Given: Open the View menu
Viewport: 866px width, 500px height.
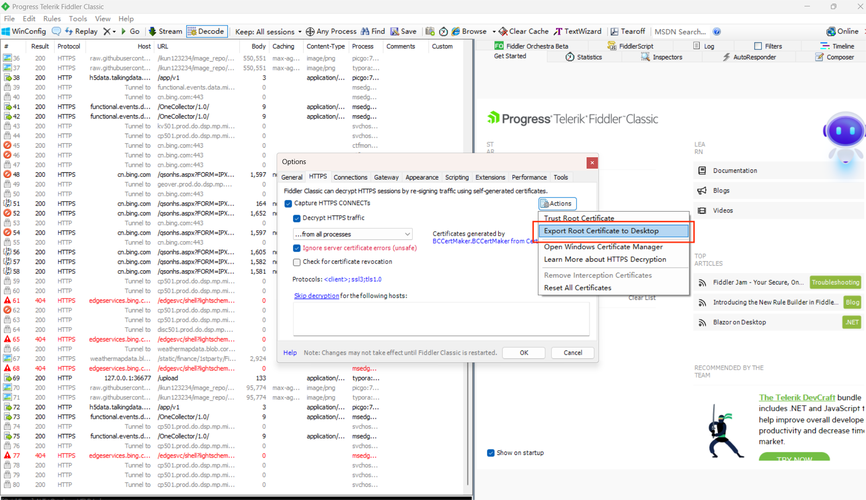Looking at the screenshot, I should [x=103, y=18].
